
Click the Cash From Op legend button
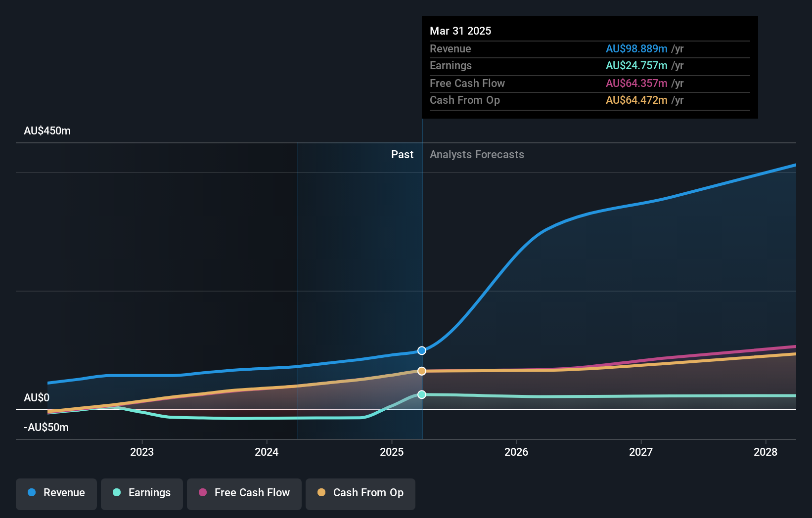click(360, 493)
